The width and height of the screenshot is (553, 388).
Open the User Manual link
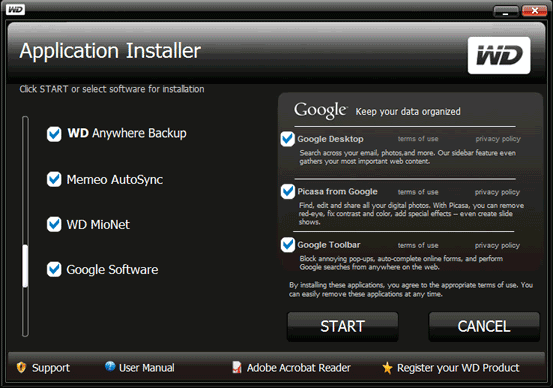click(x=147, y=368)
